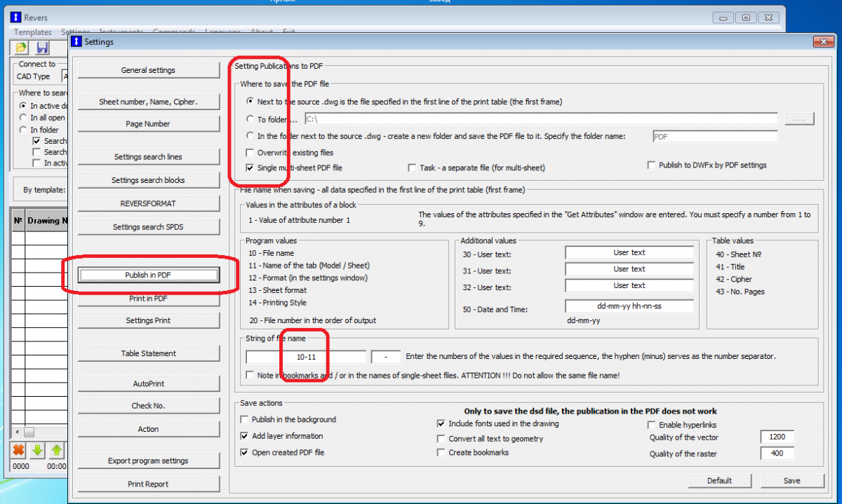Image resolution: width=842 pixels, height=504 pixels.
Task: Open Settings search blocks
Action: [x=148, y=180]
